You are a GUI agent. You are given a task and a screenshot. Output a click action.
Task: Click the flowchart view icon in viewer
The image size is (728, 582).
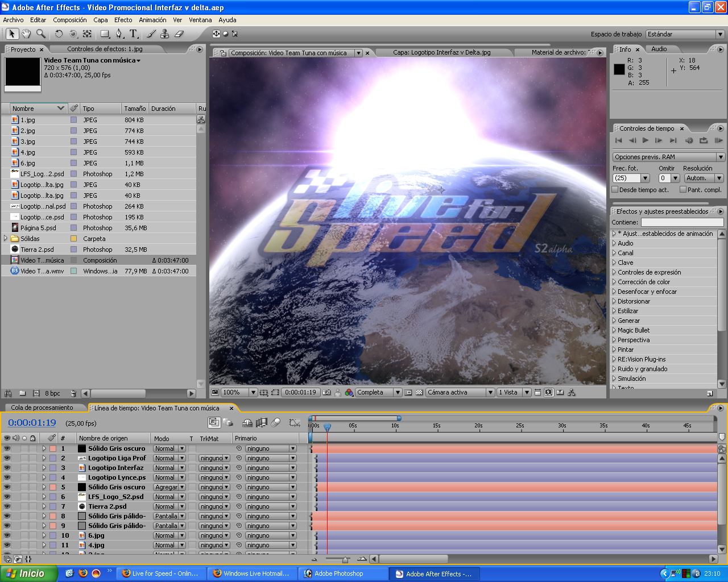[572, 392]
